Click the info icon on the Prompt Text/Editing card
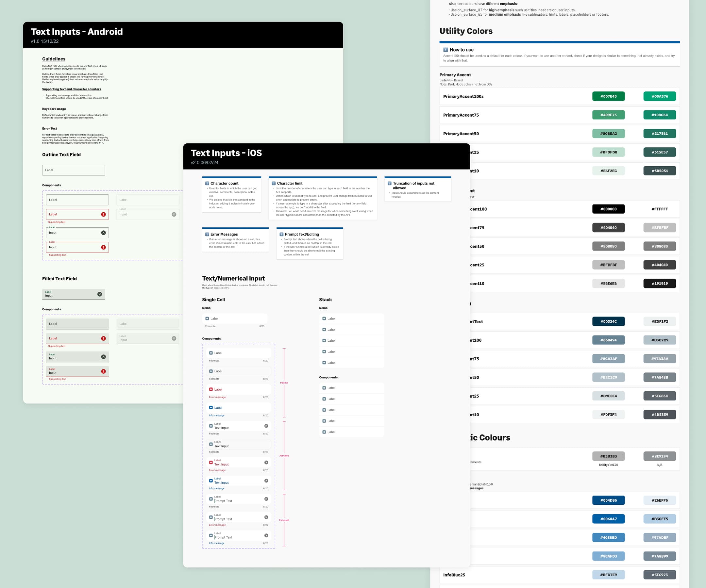706x588 pixels. (282, 234)
